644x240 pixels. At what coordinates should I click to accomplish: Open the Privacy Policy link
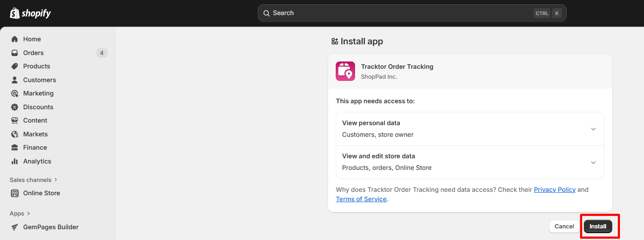tap(554, 190)
